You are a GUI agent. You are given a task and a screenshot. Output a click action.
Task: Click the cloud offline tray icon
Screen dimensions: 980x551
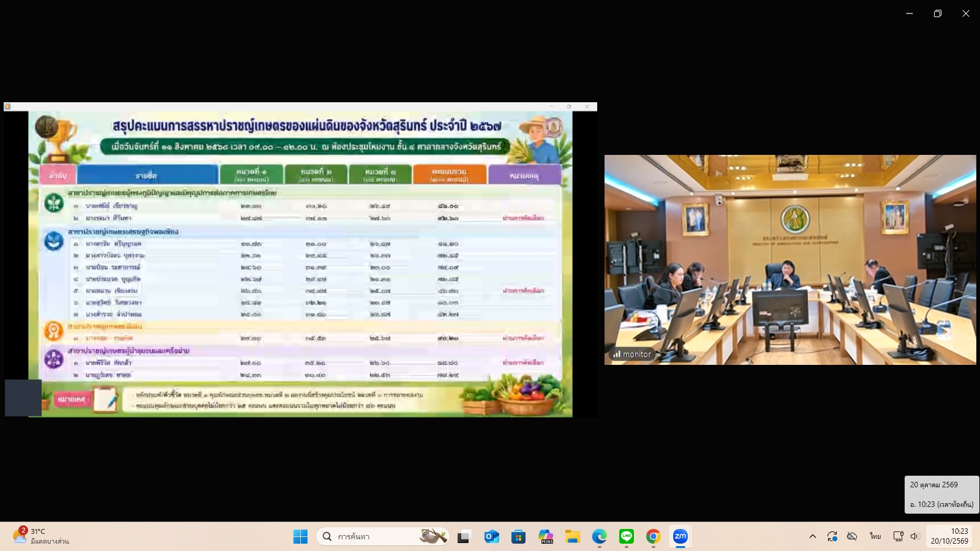point(852,536)
